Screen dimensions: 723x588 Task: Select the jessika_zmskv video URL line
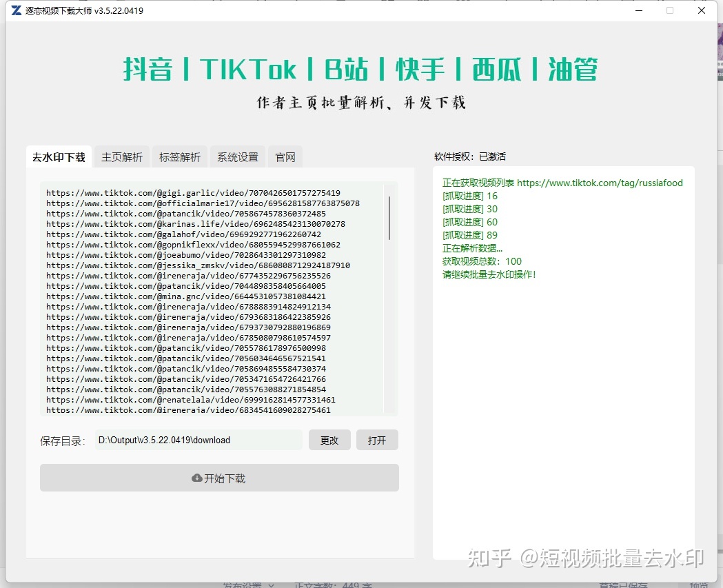pos(198,265)
